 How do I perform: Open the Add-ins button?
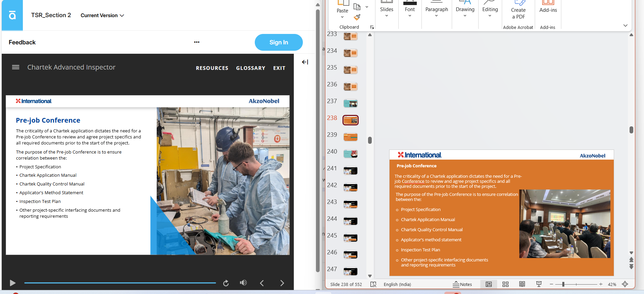pyautogui.click(x=548, y=7)
